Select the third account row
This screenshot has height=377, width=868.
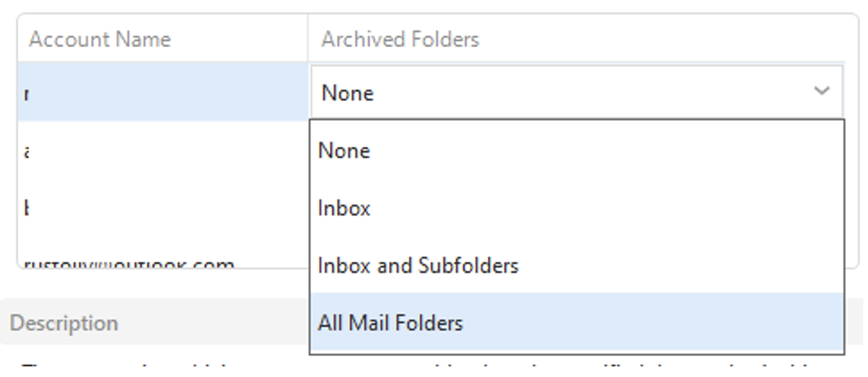163,208
